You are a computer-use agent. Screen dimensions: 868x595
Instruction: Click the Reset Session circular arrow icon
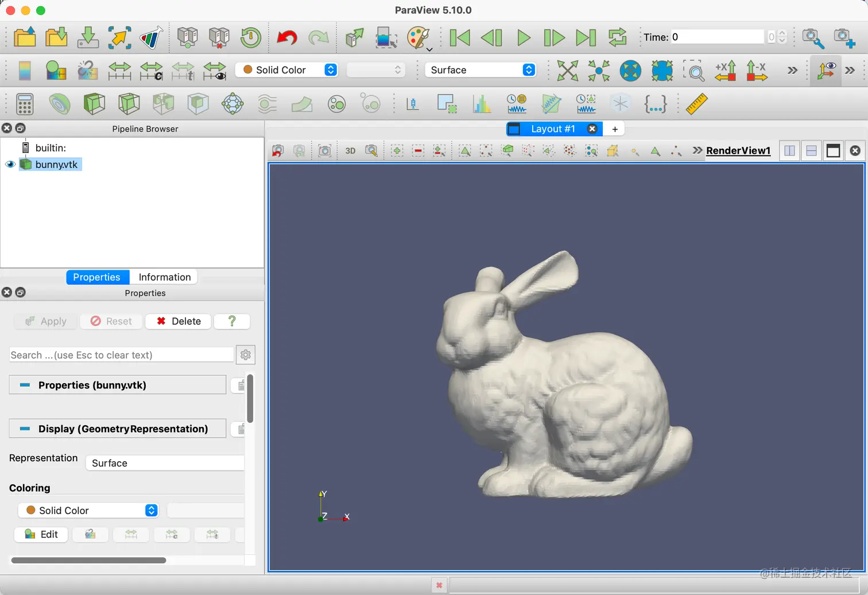point(251,38)
